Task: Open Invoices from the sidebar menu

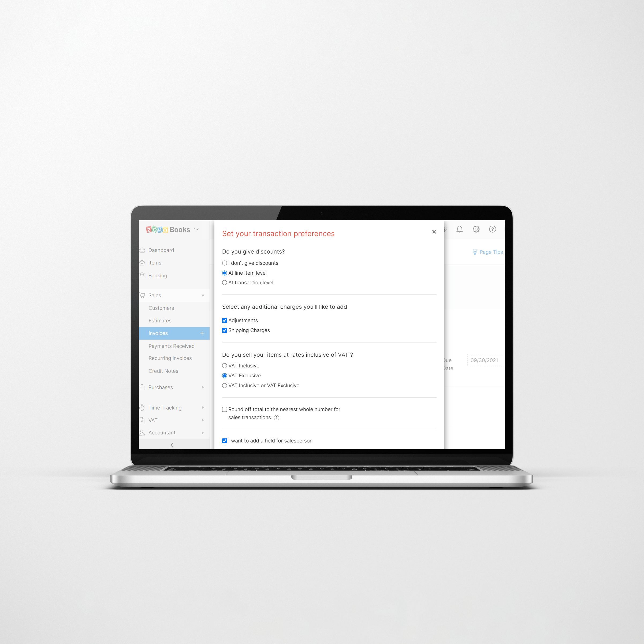Action: [159, 333]
